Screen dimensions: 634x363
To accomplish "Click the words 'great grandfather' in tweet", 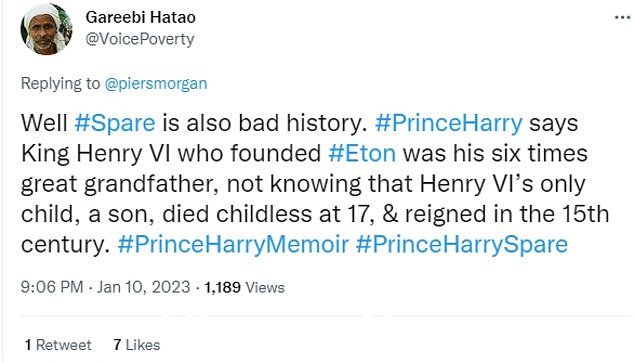I will pos(117,184).
